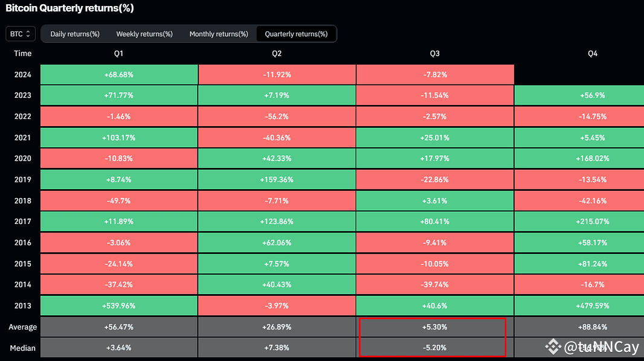The height and width of the screenshot is (361, 644).
Task: Click the 2019 Q2 +159.36% cell
Action: coord(277,180)
